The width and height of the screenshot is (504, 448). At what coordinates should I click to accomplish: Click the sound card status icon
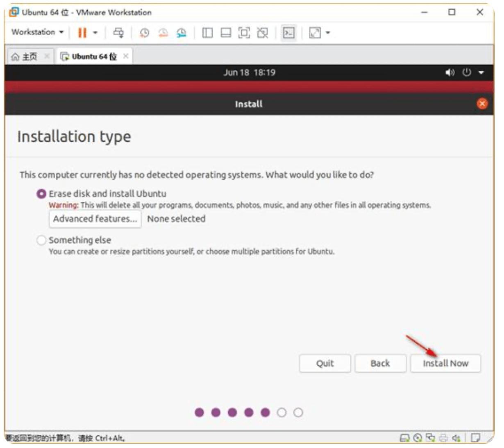click(x=456, y=438)
